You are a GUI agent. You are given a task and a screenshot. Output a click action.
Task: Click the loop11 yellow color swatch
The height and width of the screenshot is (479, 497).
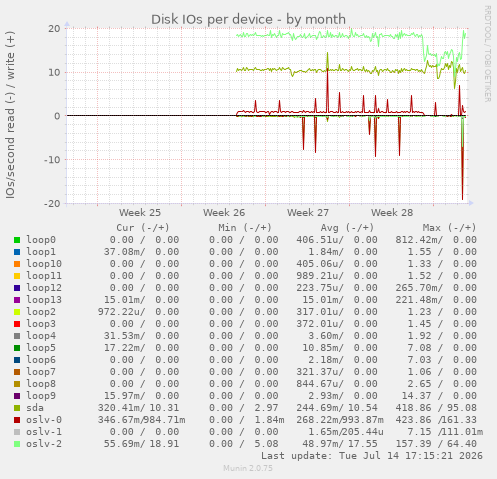(x=17, y=276)
